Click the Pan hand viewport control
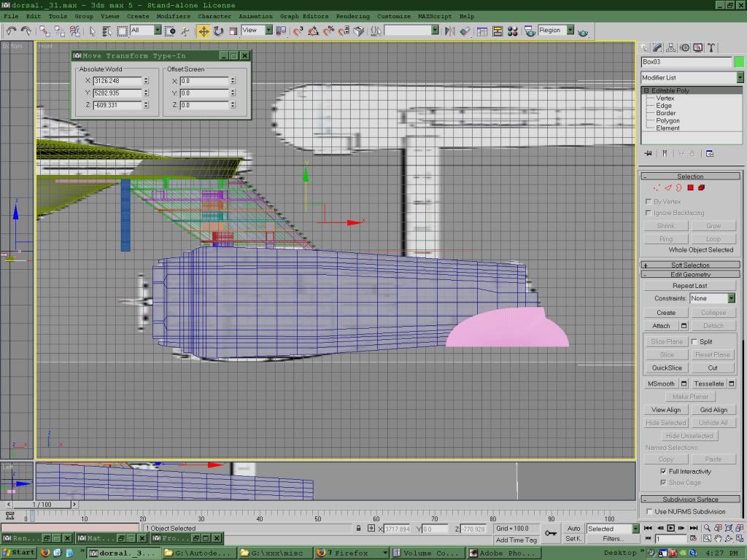 (718, 538)
